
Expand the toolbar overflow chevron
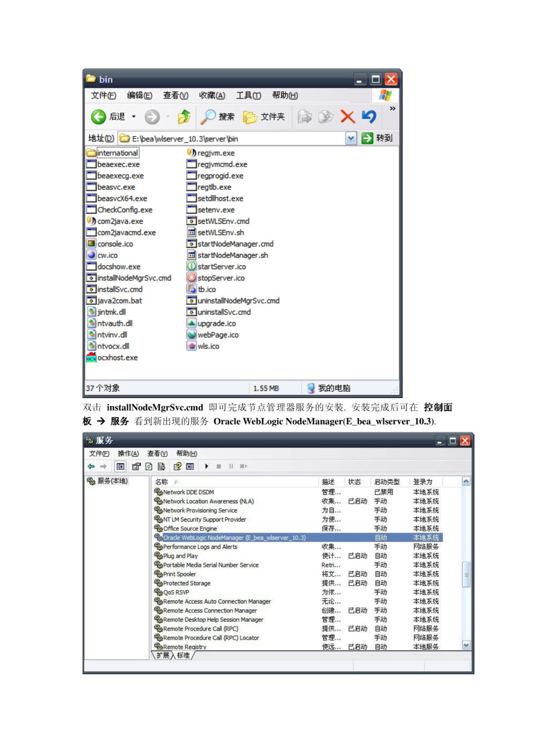pos(392,108)
